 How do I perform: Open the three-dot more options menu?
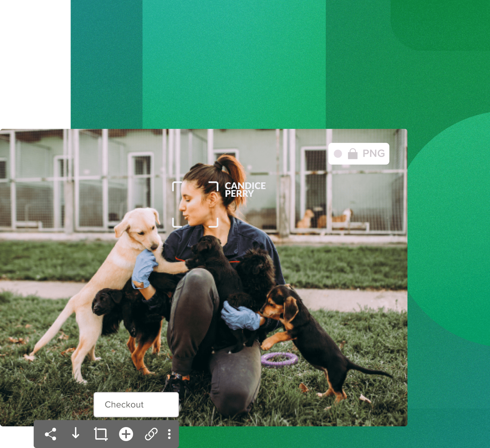169,434
